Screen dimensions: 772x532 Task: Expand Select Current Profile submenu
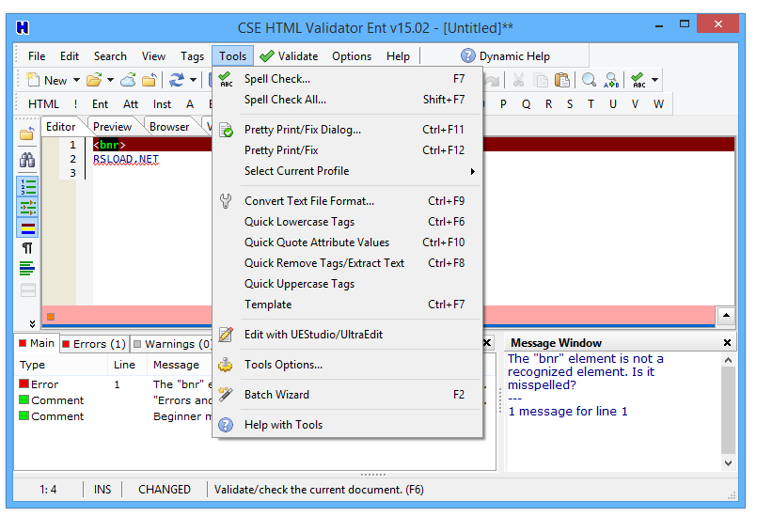(x=348, y=171)
